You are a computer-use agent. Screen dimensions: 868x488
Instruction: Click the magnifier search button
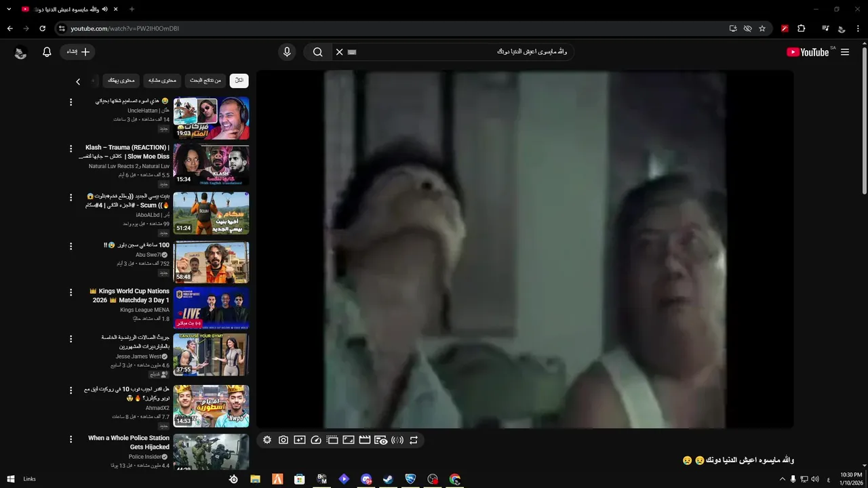[317, 52]
